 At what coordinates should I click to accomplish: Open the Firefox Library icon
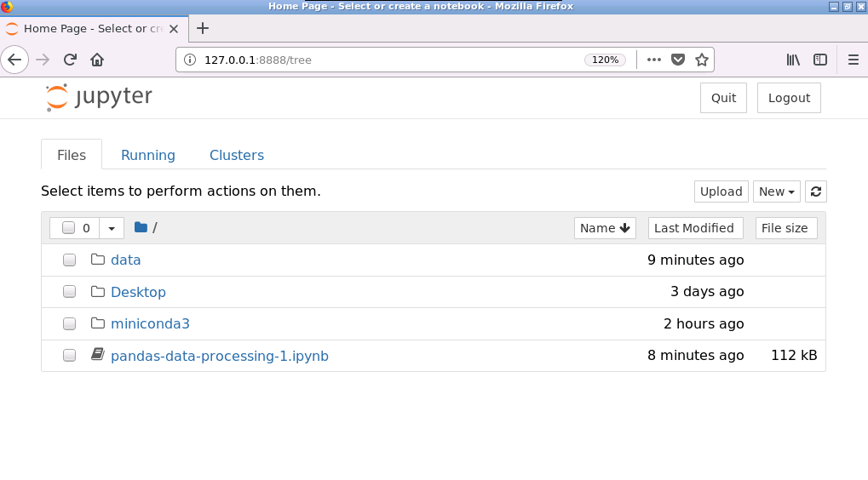(793, 60)
